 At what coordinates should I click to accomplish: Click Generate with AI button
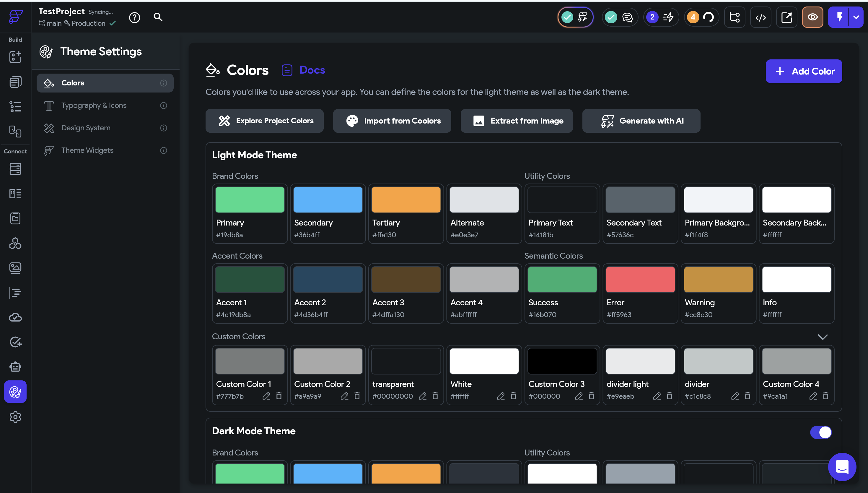click(641, 121)
